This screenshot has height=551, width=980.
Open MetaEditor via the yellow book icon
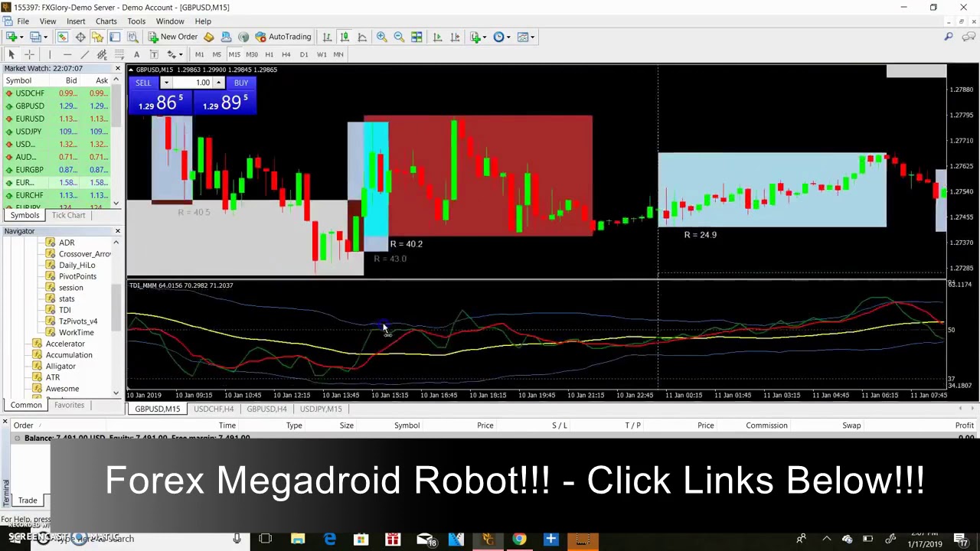208,37
